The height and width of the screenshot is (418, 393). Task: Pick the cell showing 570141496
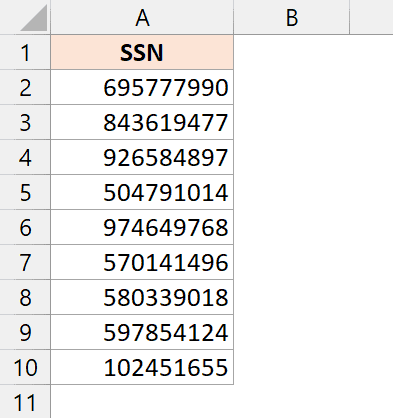pos(142,262)
